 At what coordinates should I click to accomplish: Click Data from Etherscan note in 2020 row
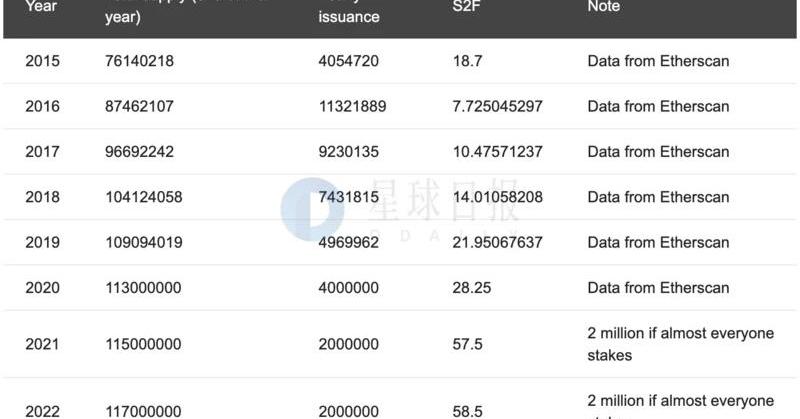click(x=658, y=288)
